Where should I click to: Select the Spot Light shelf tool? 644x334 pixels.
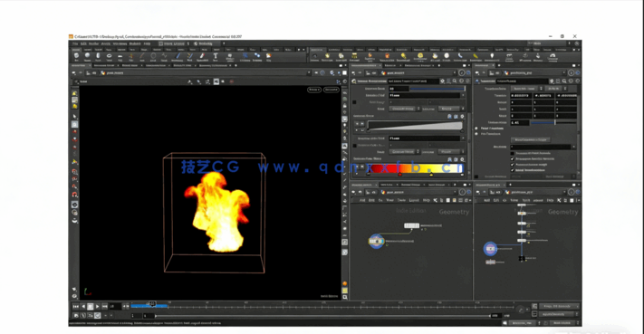click(x=341, y=57)
